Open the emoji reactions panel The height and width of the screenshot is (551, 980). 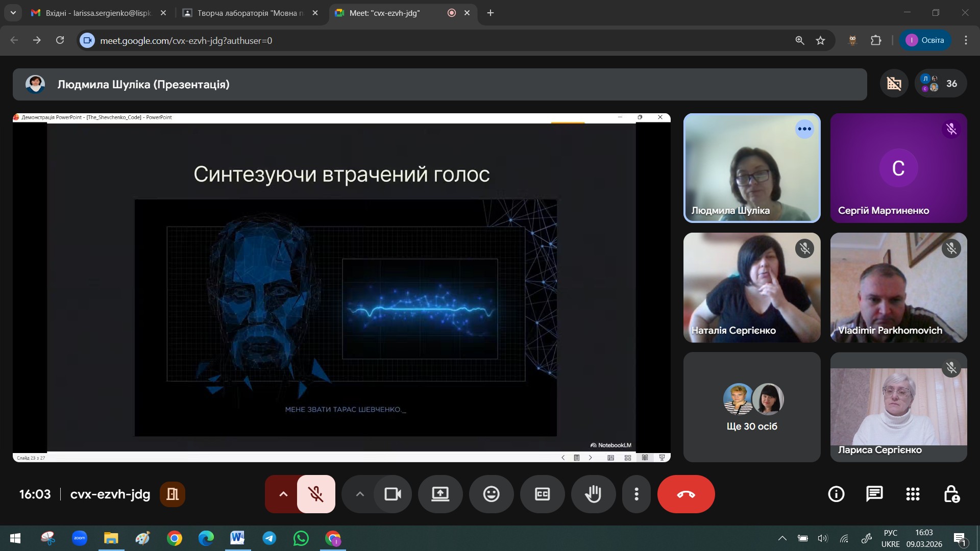491,494
